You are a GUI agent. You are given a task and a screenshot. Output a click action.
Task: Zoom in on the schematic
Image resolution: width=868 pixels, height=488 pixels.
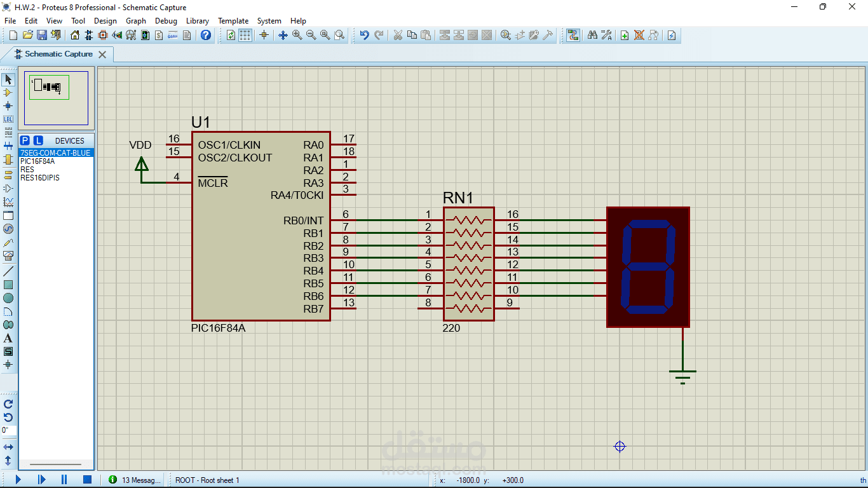pyautogui.click(x=297, y=35)
